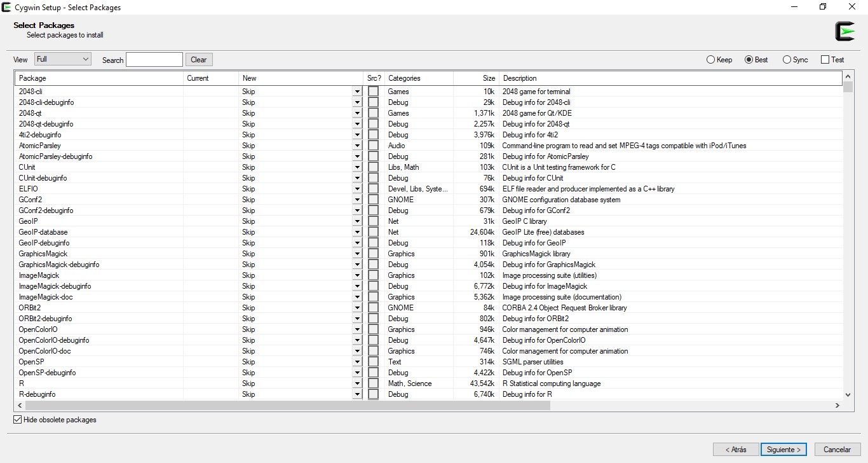The height and width of the screenshot is (463, 868).
Task: Click the vertical scrollbar down arrow
Action: [x=848, y=394]
